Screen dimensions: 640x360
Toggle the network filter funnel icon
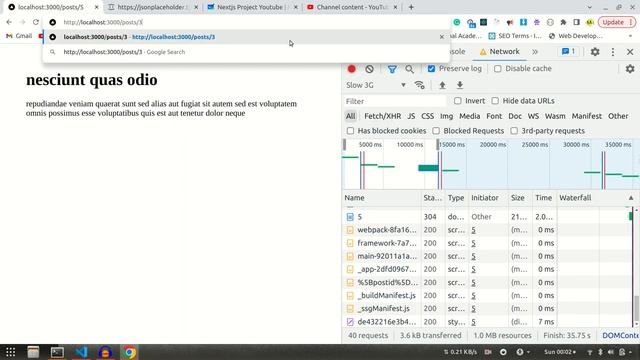coord(392,69)
